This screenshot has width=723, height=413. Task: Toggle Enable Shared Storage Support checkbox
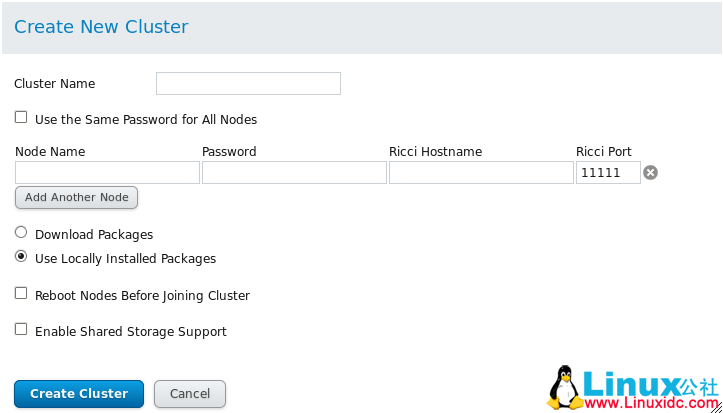[21, 329]
